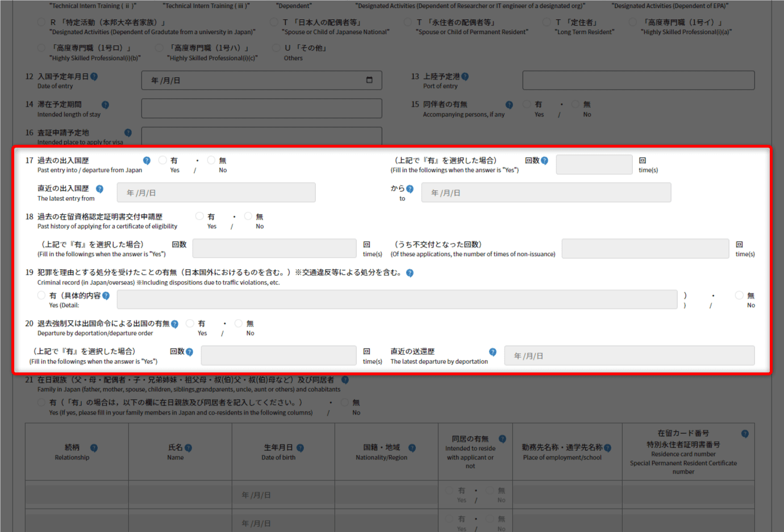Select No for Criminal record
784x532 pixels.
[x=739, y=295]
